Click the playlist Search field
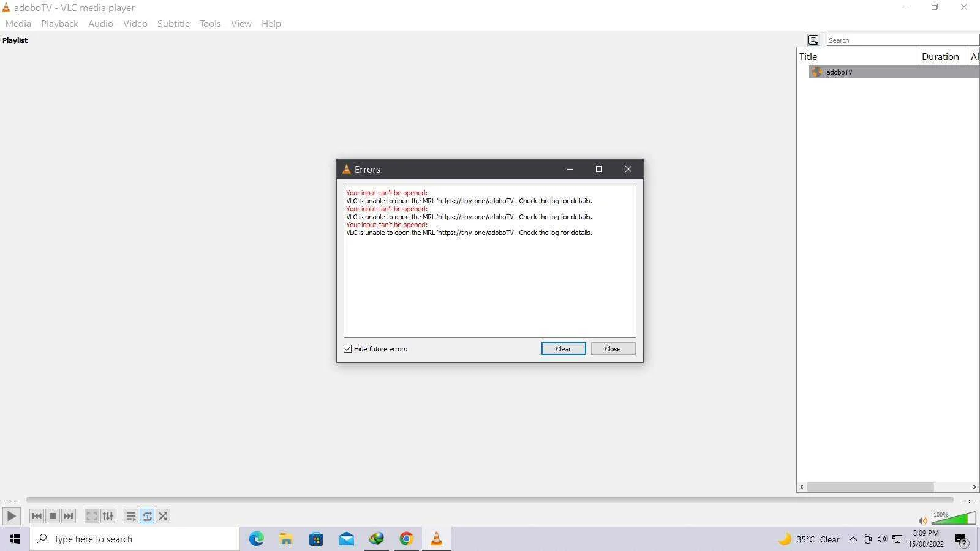This screenshot has width=980, height=551. 903,40
